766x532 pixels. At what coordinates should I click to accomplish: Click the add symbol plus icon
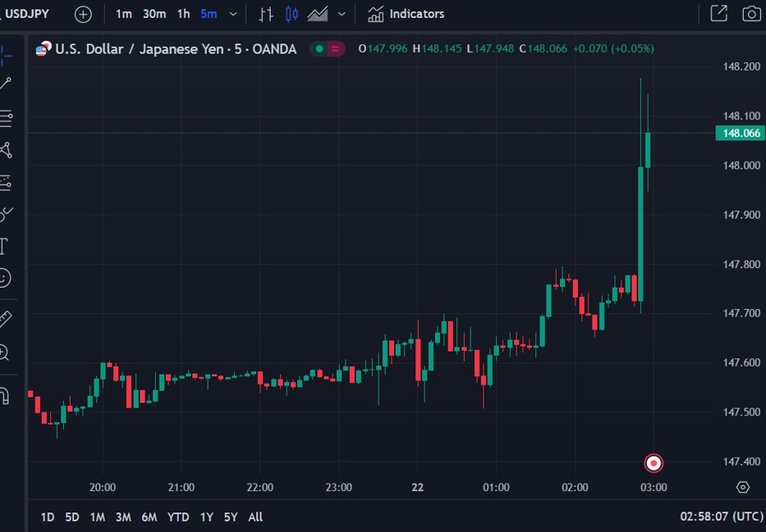83,14
